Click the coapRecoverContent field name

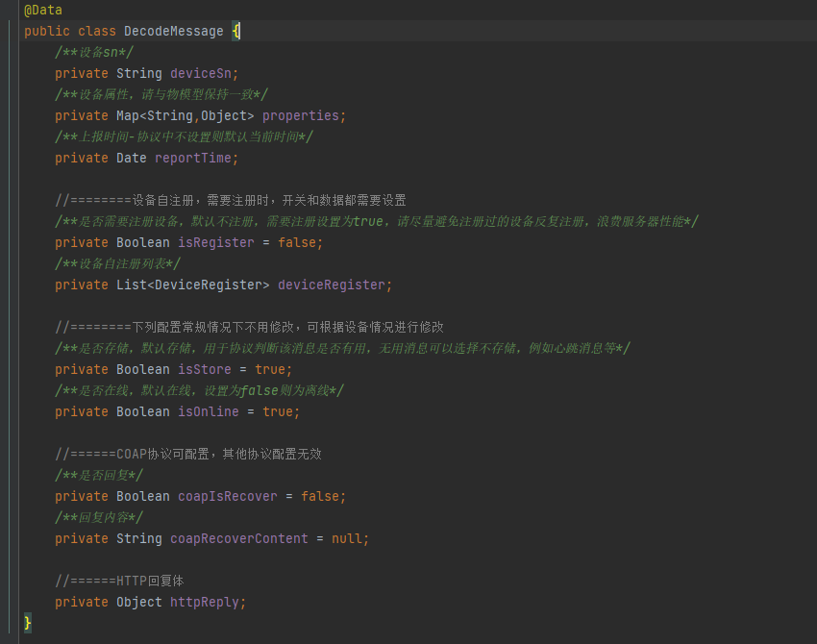238,538
